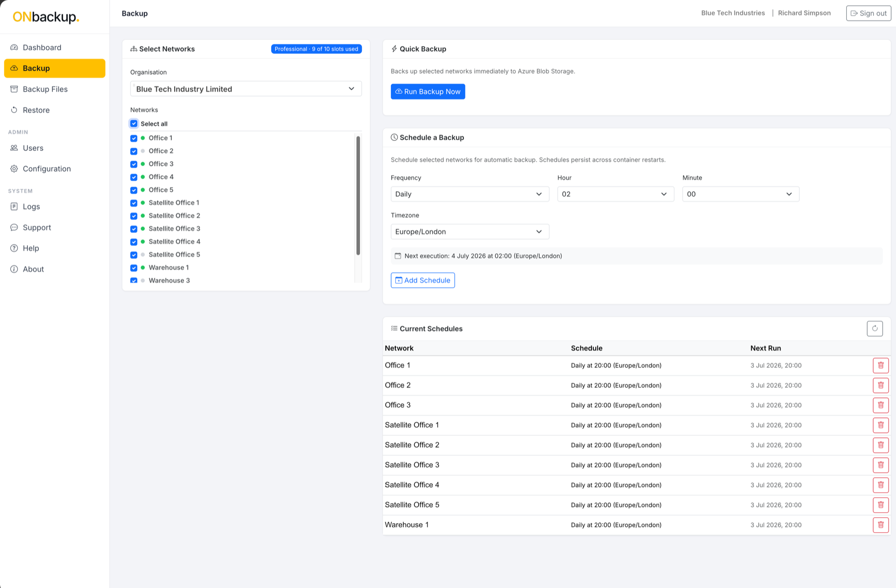Viewport: 896px width, 588px height.
Task: Refresh the Current Schedules list
Action: pos(875,329)
